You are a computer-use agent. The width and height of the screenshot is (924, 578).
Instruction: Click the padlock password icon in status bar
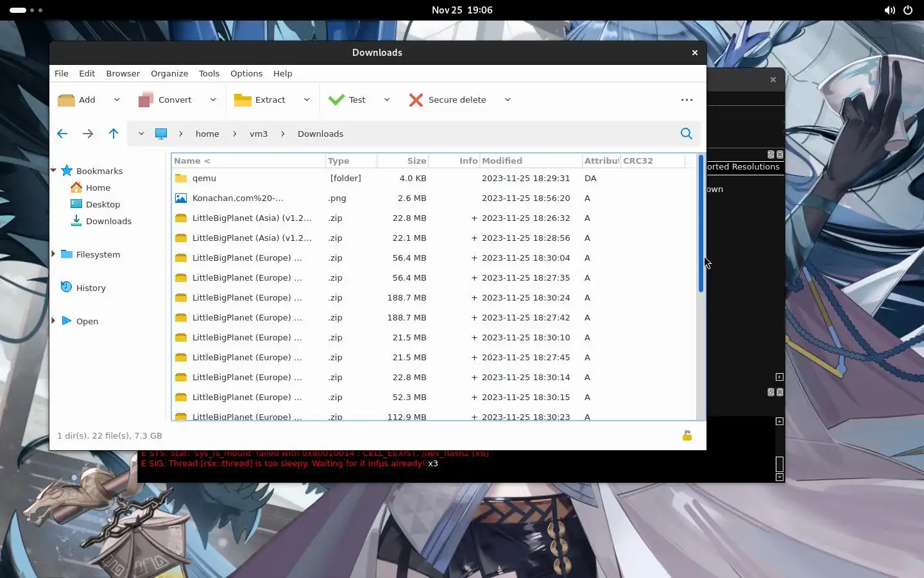coord(687,435)
